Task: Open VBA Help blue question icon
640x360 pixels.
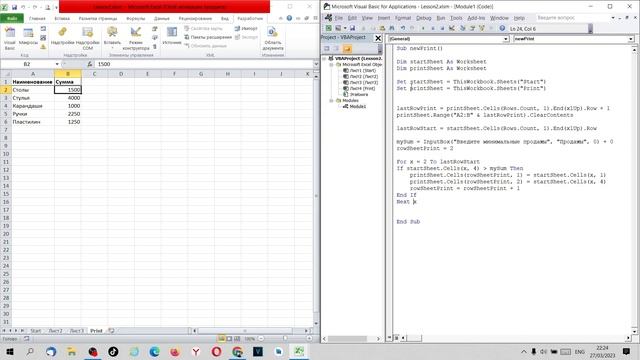Action: coord(502,28)
